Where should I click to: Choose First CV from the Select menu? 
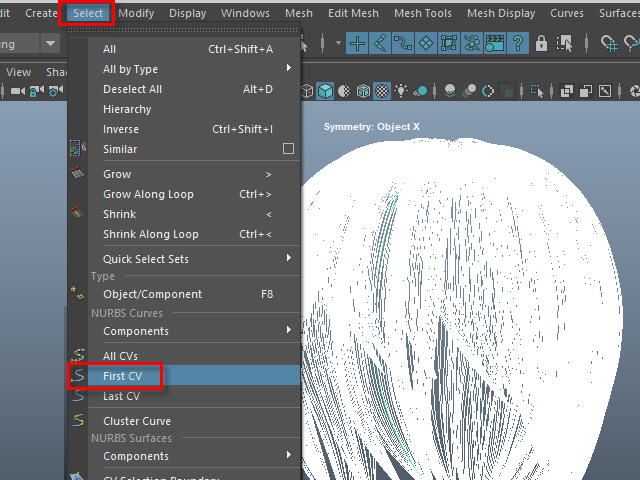(122, 376)
